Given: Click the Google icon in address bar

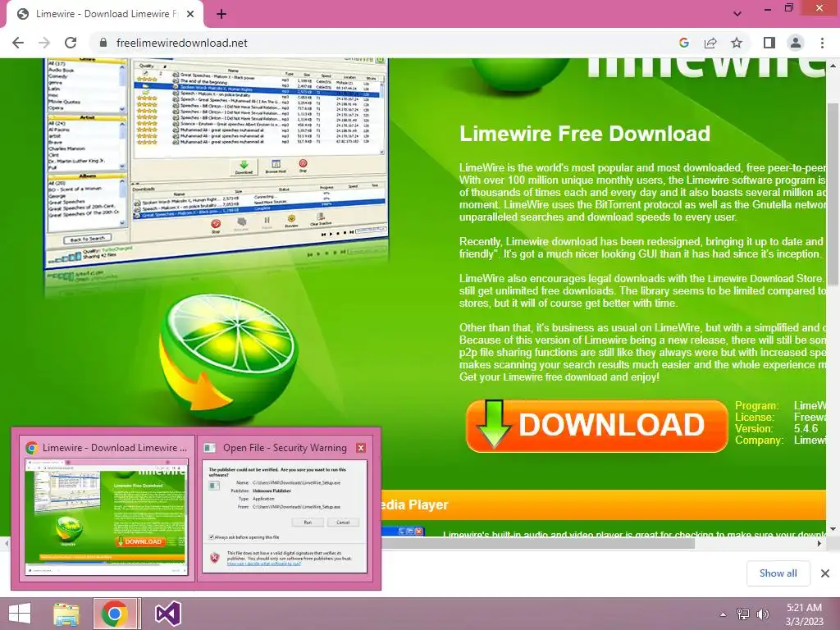Looking at the screenshot, I should click(x=683, y=43).
